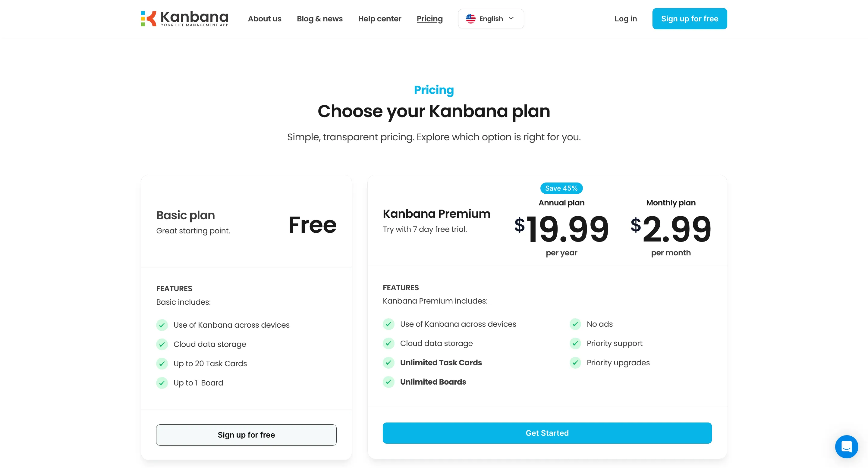Click checkmark beside Unlimited Task Cards
The height and width of the screenshot is (468, 868).
388,362
